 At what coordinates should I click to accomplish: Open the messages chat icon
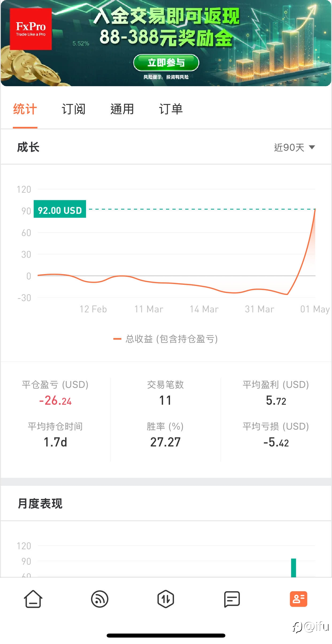point(232,599)
